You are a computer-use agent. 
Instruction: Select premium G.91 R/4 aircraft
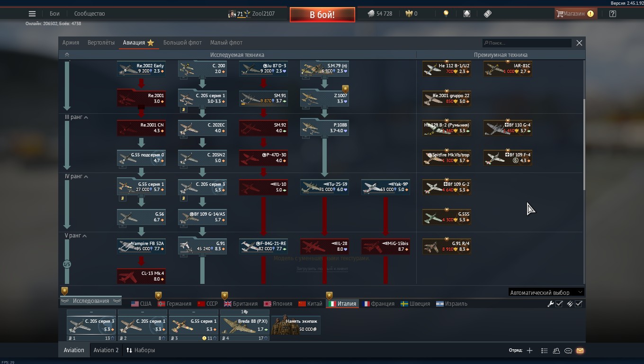pyautogui.click(x=447, y=246)
